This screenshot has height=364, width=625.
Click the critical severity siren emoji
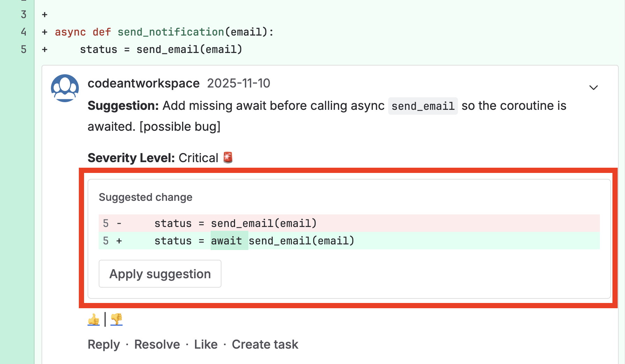(227, 157)
